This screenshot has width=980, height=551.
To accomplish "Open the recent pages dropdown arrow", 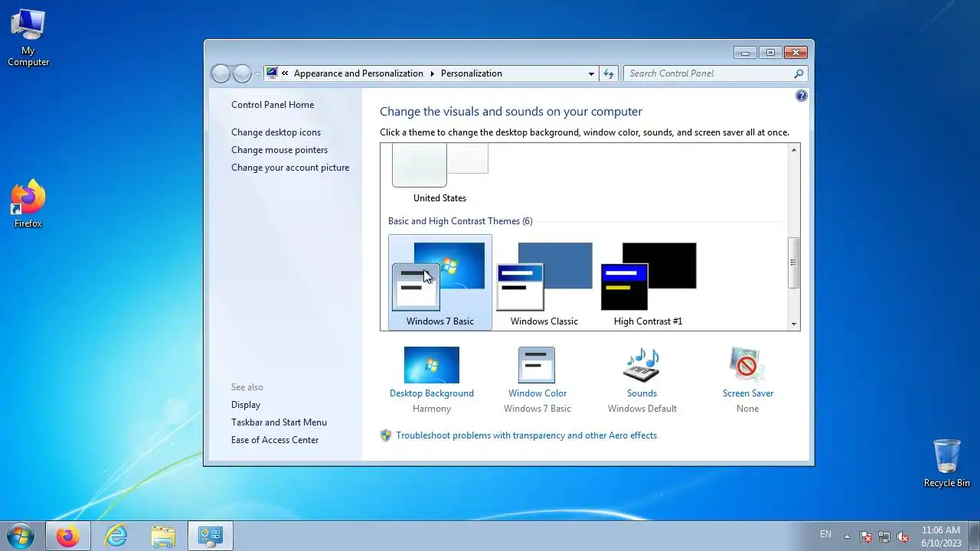I will click(x=257, y=73).
